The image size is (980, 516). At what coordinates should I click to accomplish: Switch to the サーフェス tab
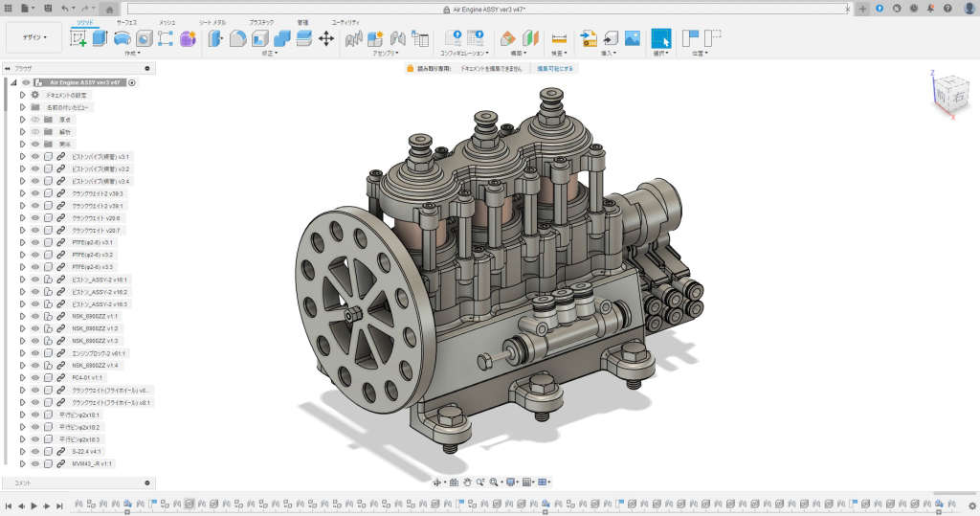(125, 20)
